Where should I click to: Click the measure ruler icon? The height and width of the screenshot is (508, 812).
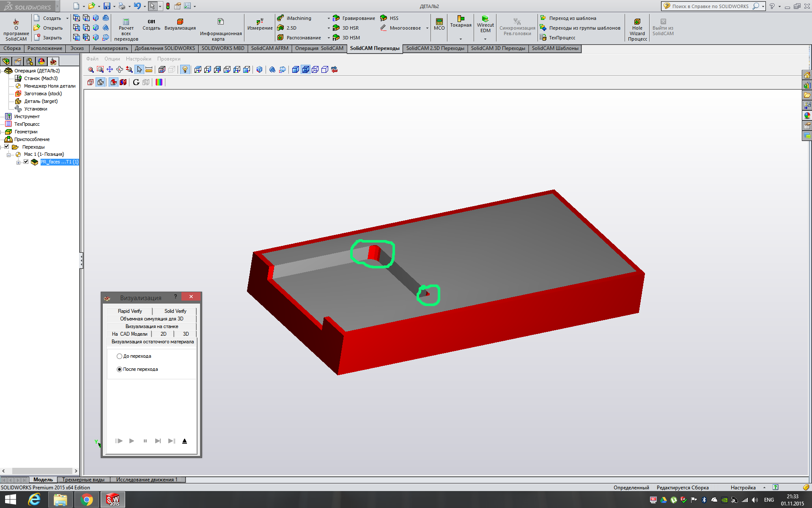[149, 69]
